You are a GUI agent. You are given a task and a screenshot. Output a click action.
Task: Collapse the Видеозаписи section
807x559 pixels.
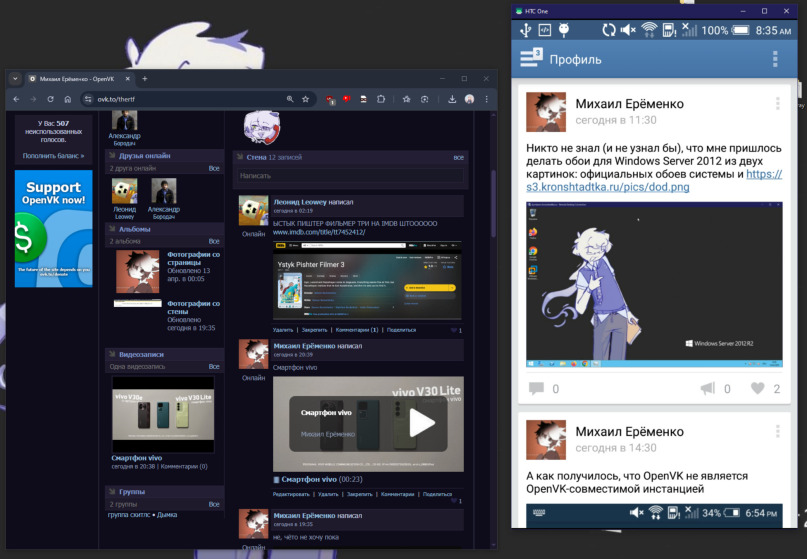112,354
